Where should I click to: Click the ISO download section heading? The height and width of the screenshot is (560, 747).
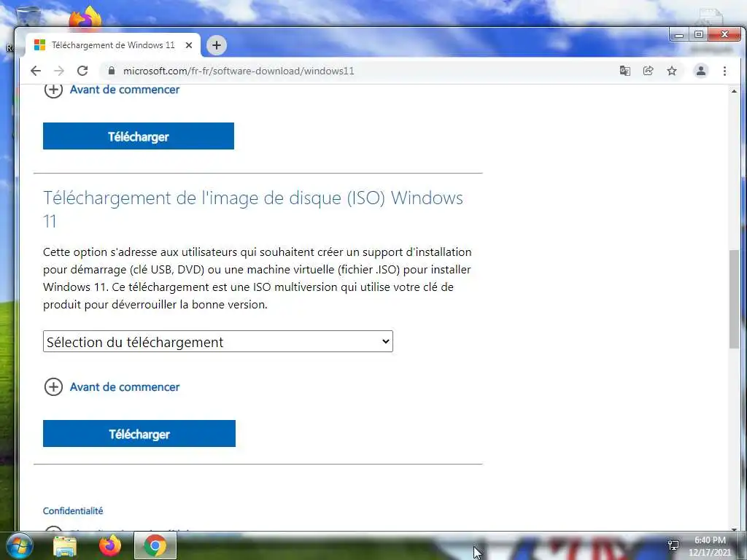coord(253,209)
